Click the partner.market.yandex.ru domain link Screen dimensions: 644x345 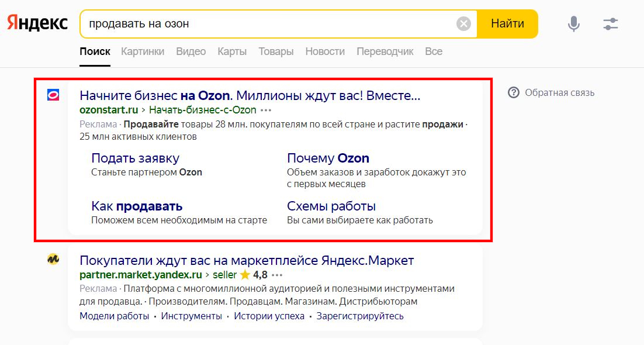140,275
